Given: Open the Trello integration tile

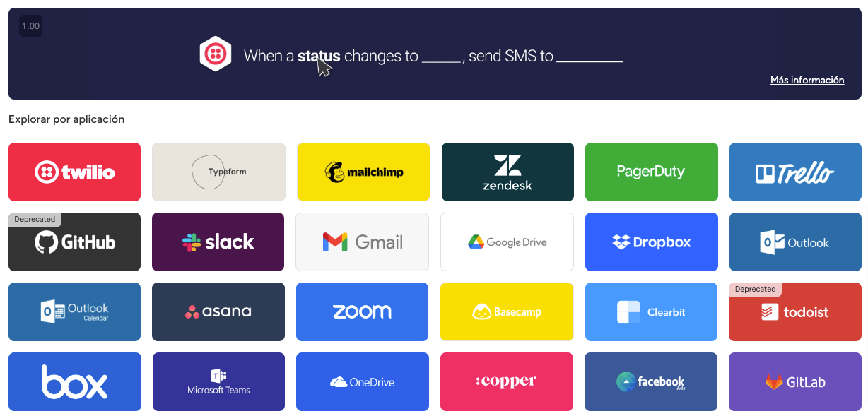Looking at the screenshot, I should click(796, 172).
